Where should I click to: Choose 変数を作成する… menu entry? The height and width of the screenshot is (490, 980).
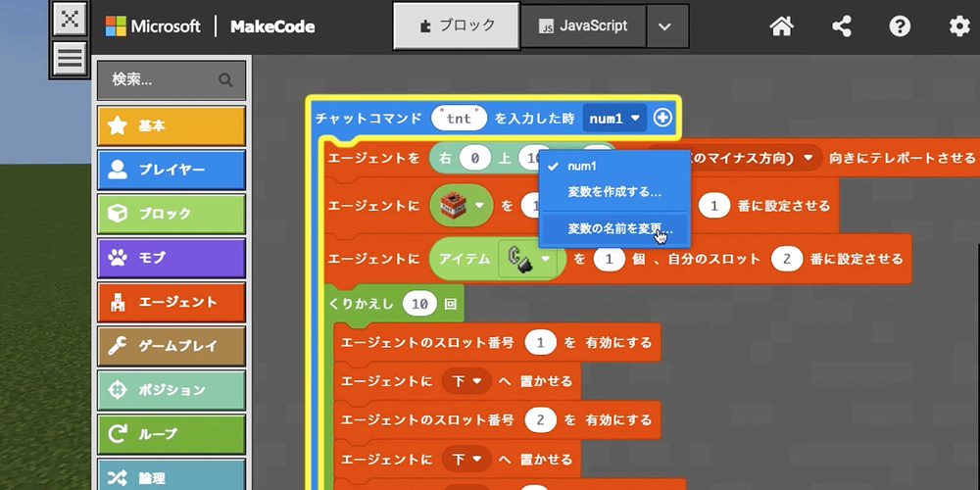coord(613,192)
